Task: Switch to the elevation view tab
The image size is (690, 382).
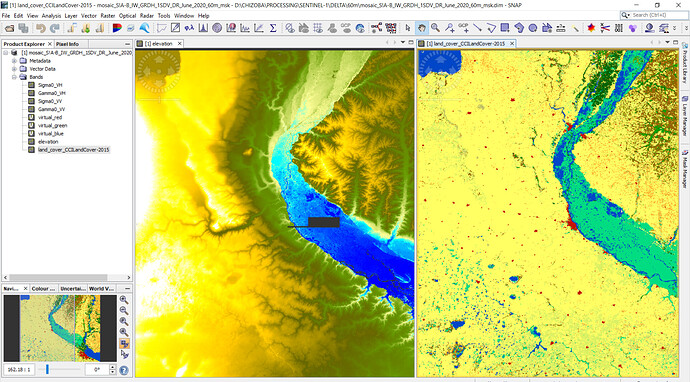Action: (158, 44)
